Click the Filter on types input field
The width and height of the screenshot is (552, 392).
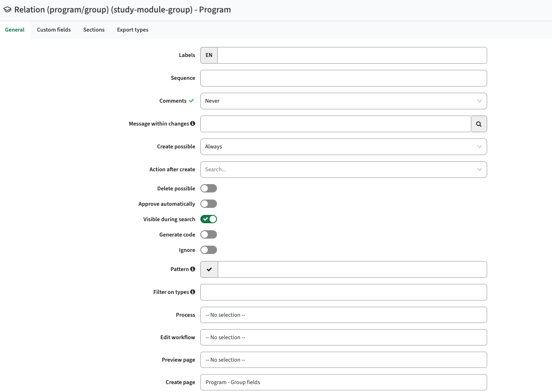click(x=343, y=292)
